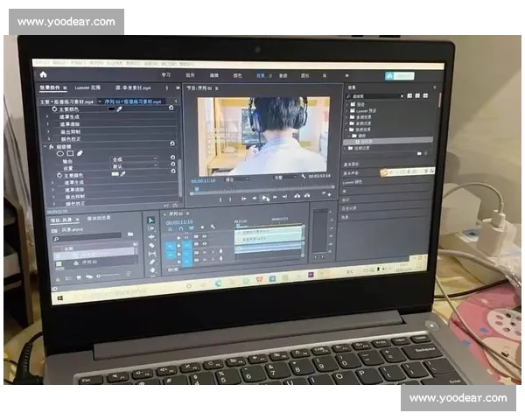525x420 pixels.
Task: Toggle linked selection in timeline
Action: [191, 228]
